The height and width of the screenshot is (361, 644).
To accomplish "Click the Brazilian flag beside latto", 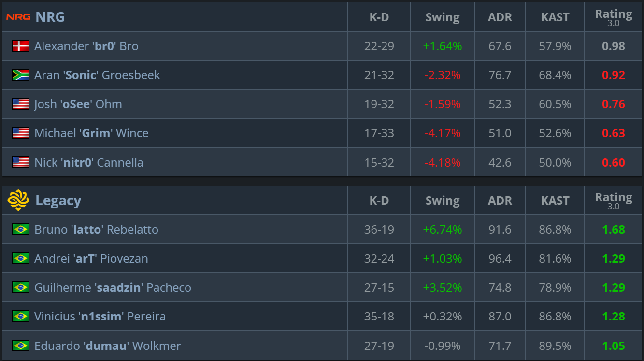I will (x=21, y=230).
